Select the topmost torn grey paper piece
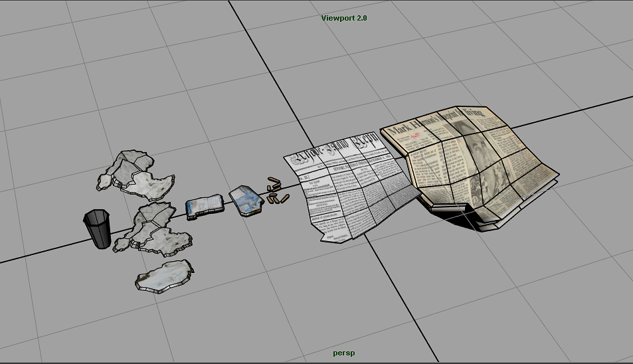Image resolution: width=633 pixels, height=364 pixels. click(136, 175)
